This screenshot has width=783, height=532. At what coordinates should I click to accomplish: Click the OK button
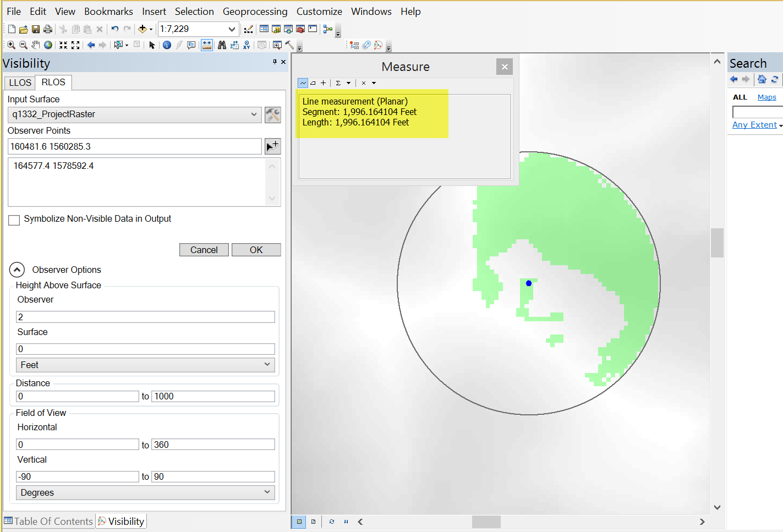point(256,250)
